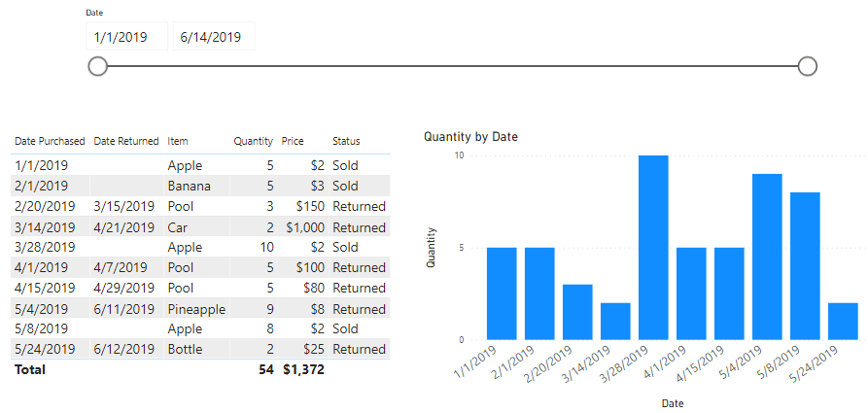
Task: Click the Total row label
Action: (x=30, y=369)
